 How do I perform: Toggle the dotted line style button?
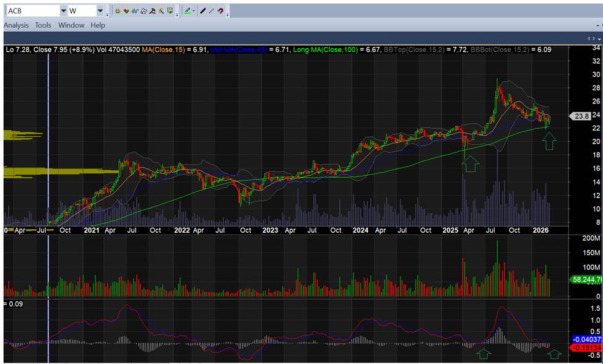click(x=211, y=11)
